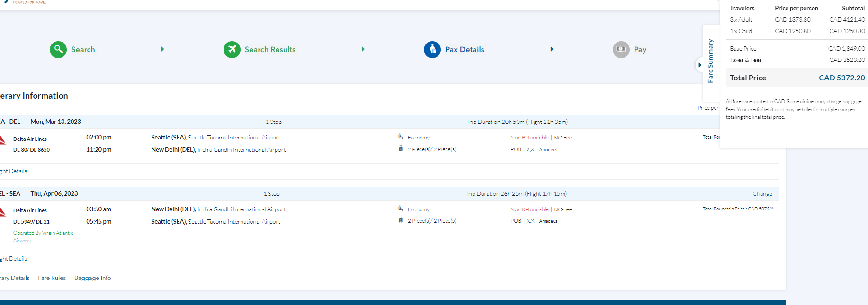Click the blue Pax Details passenger icon
The image size is (868, 305).
[432, 49]
